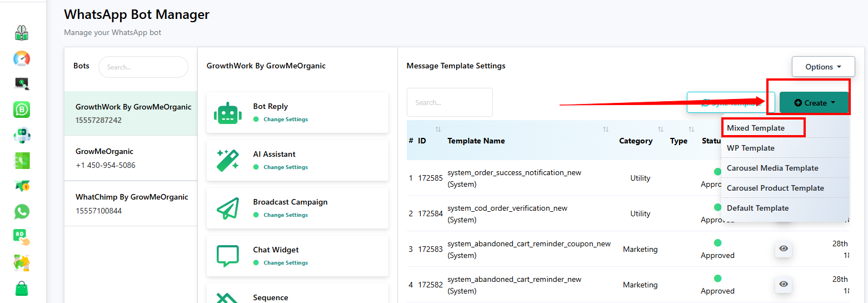The image size is (868, 303).
Task: Click Change Settings under Broadcast Campaign
Action: [285, 215]
